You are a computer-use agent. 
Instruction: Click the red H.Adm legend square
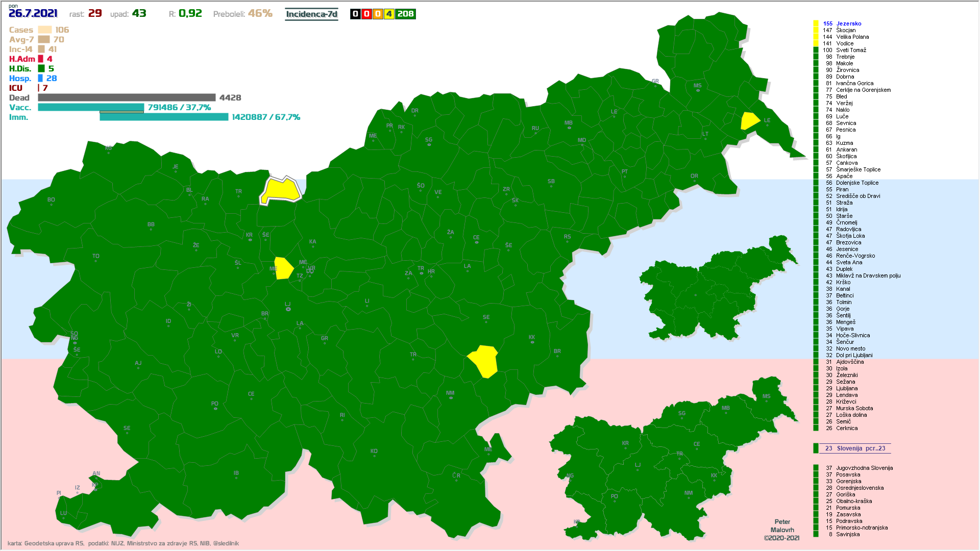[41, 59]
